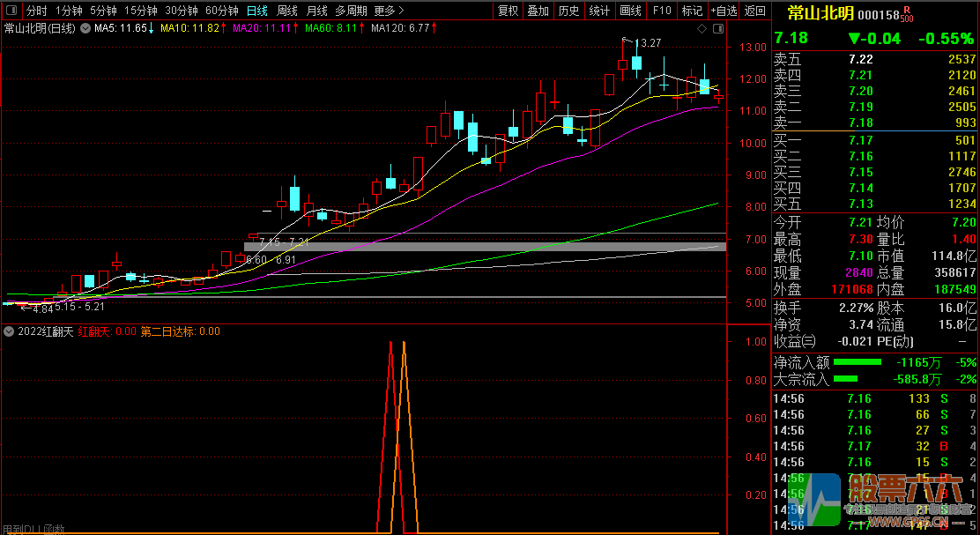The height and width of the screenshot is (535, 980).
Task: Expand the 2022红翻天 indicator dropdown
Action: click(9, 331)
